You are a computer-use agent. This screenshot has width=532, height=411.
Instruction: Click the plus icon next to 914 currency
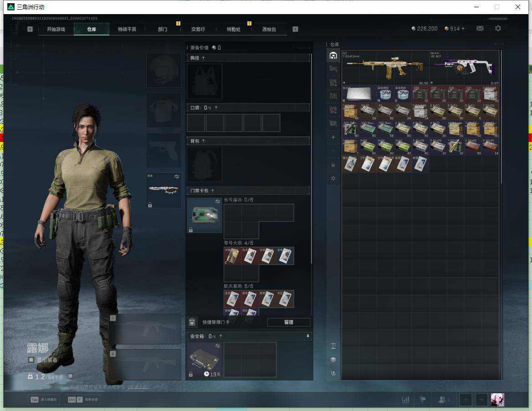click(x=463, y=29)
